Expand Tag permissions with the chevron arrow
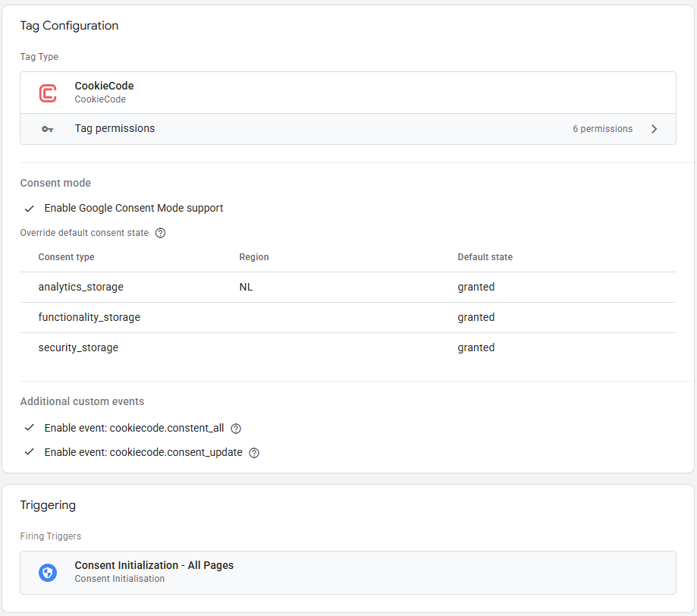The height and width of the screenshot is (616, 697). point(655,129)
